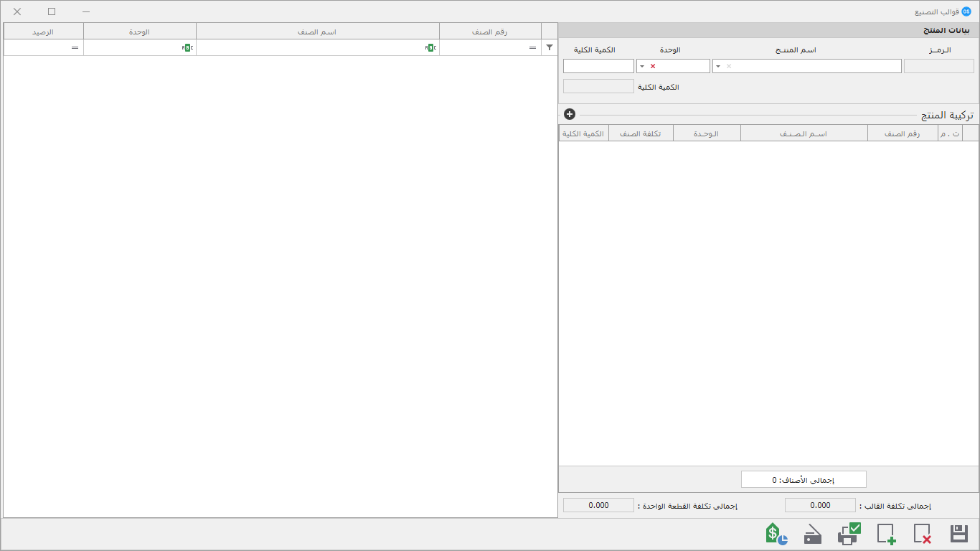Click the الكمية الكلية input field
980x551 pixels.
[x=598, y=66]
